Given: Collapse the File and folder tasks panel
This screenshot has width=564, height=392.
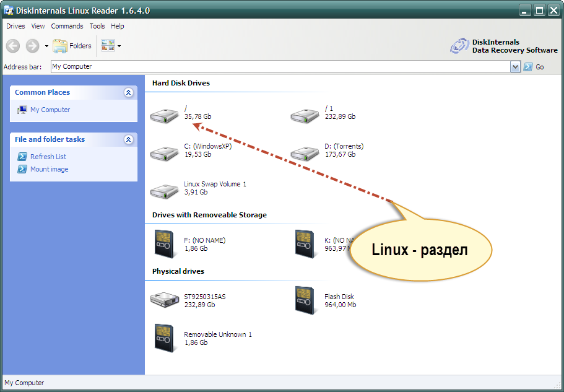Looking at the screenshot, I should pyautogui.click(x=129, y=139).
